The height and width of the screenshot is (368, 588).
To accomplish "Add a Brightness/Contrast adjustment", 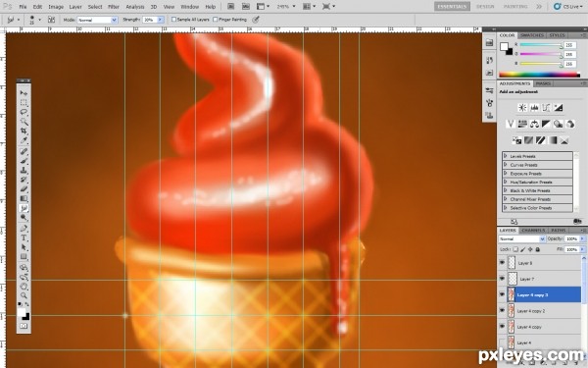I will coord(522,108).
